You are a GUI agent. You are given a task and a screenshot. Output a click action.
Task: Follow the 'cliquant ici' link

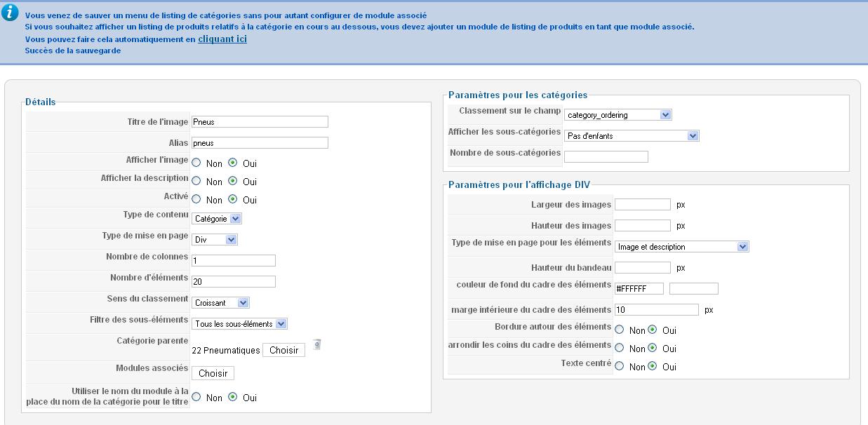click(222, 39)
